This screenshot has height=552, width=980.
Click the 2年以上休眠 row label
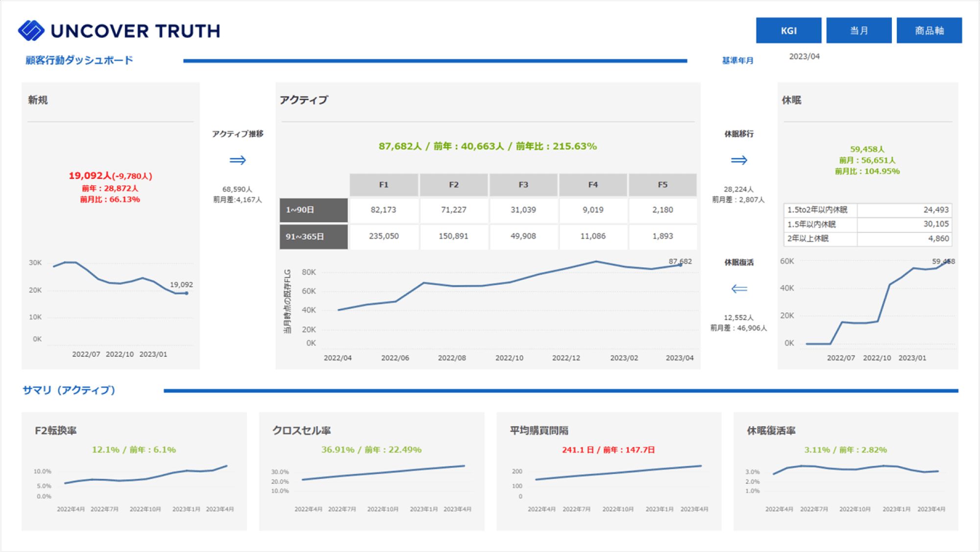coord(808,238)
